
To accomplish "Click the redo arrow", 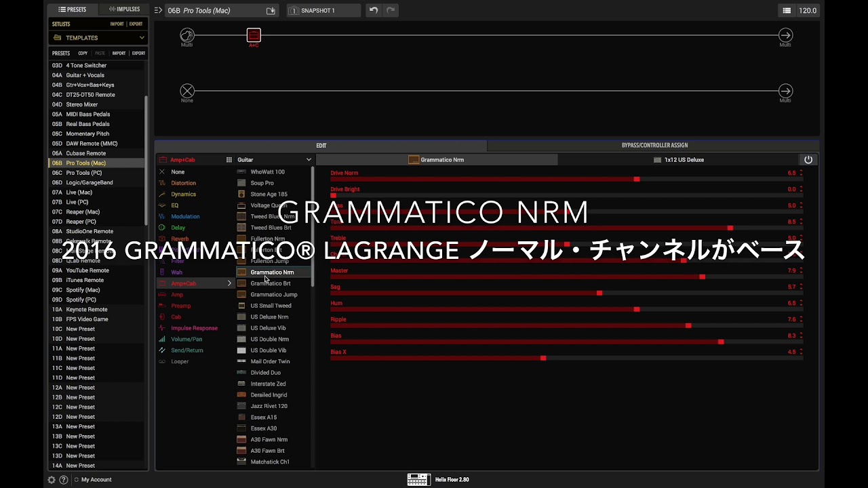I will point(391,10).
